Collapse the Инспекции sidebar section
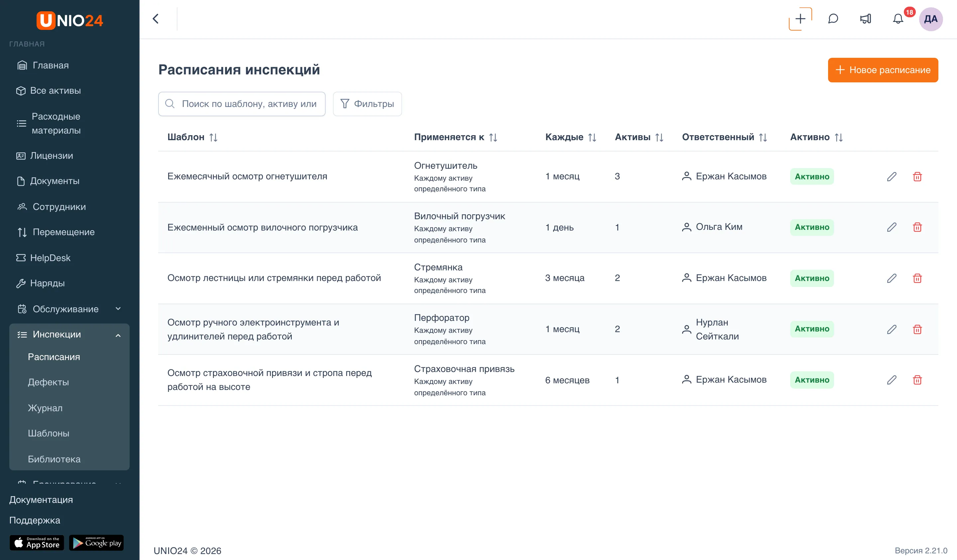 pos(69,334)
